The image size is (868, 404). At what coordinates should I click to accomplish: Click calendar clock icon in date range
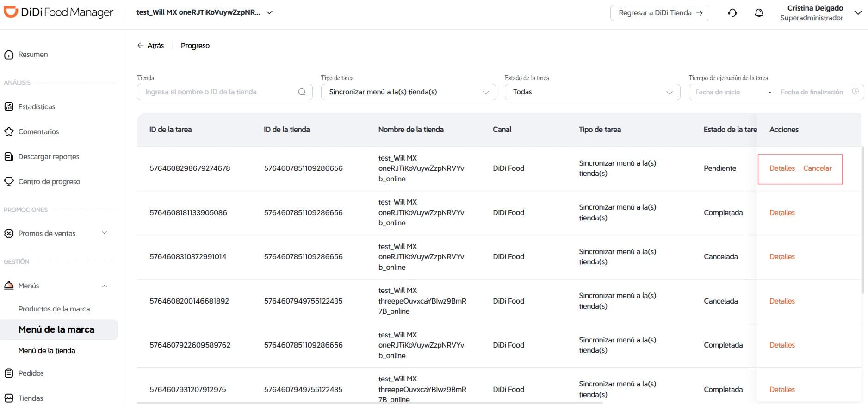855,92
